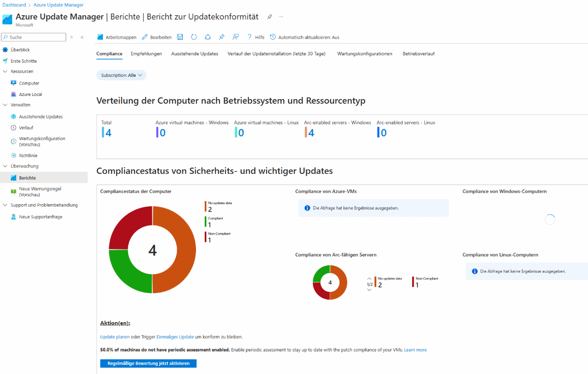
Task: Click Regelmäßige Bewertung jetzt aktivieren button
Action: (x=148, y=363)
